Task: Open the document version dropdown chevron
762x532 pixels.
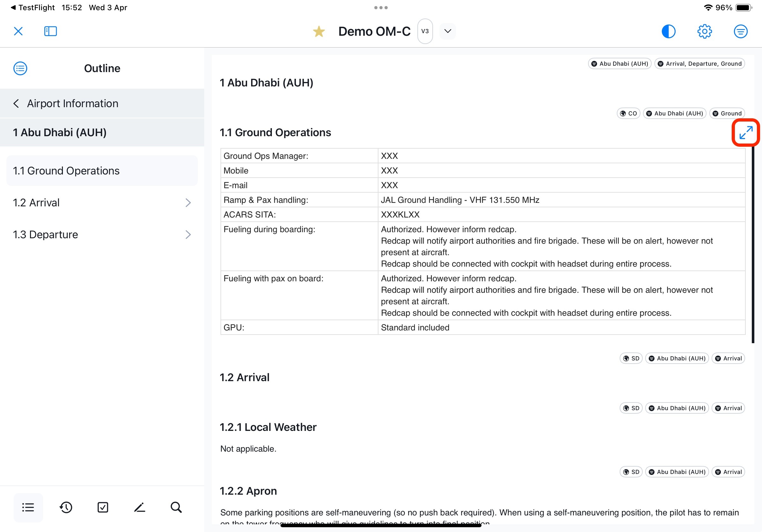Action: (447, 31)
